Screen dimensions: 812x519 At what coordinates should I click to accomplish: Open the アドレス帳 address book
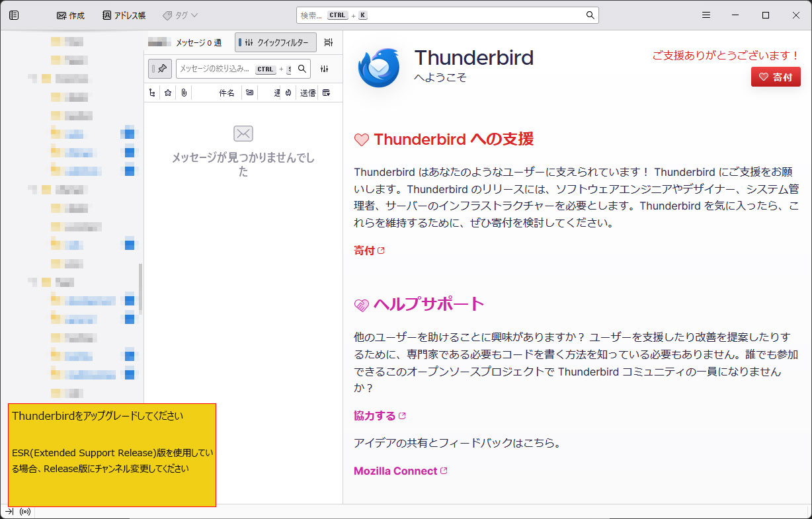124,15
